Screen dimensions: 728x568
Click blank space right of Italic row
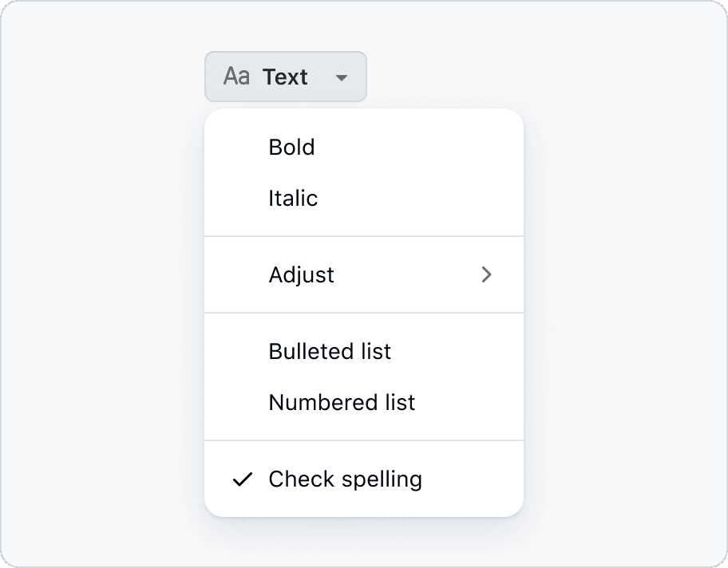431,198
